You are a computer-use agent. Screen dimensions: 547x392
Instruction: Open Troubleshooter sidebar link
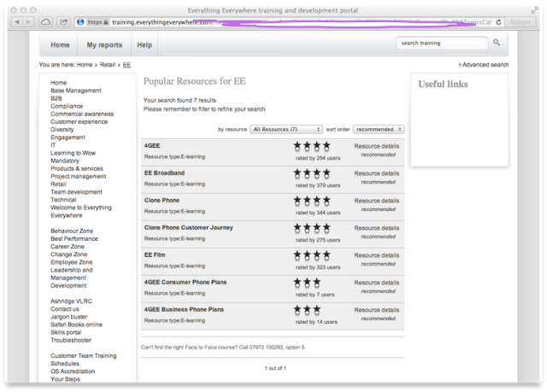click(71, 341)
